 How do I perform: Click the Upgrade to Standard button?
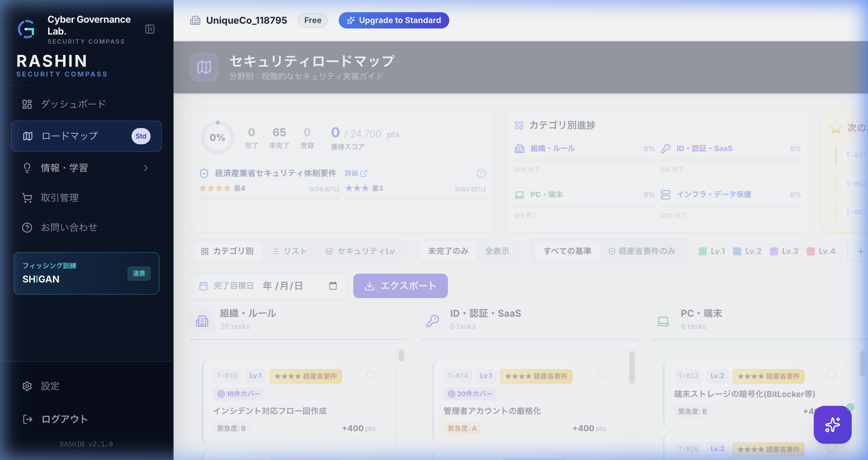tap(394, 20)
